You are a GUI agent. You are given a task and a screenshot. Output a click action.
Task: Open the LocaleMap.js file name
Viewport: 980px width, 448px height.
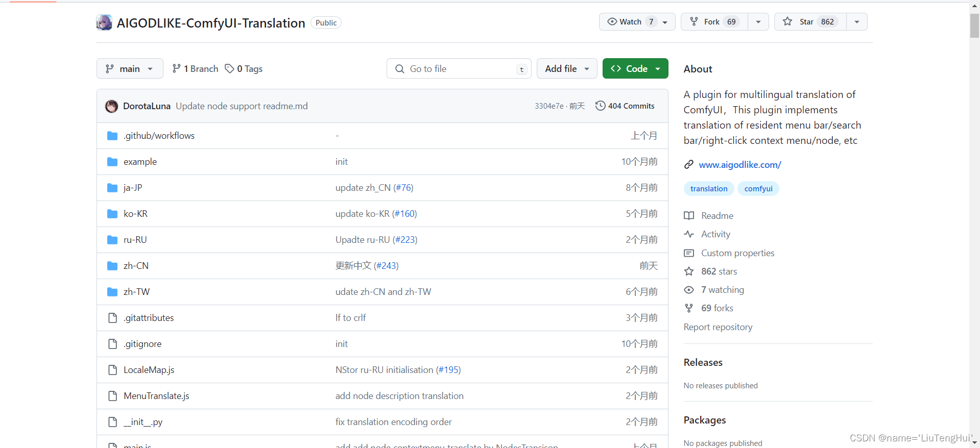coord(149,370)
